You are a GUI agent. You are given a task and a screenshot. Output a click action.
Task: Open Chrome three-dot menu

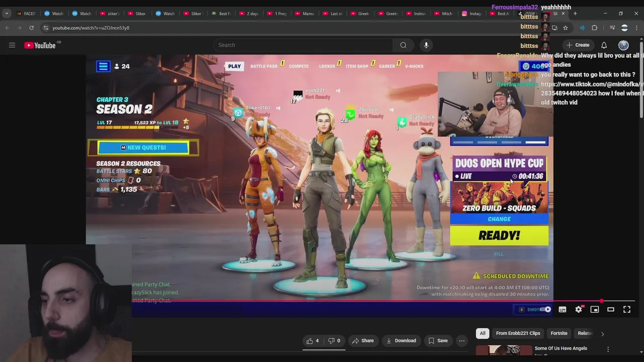(636, 28)
